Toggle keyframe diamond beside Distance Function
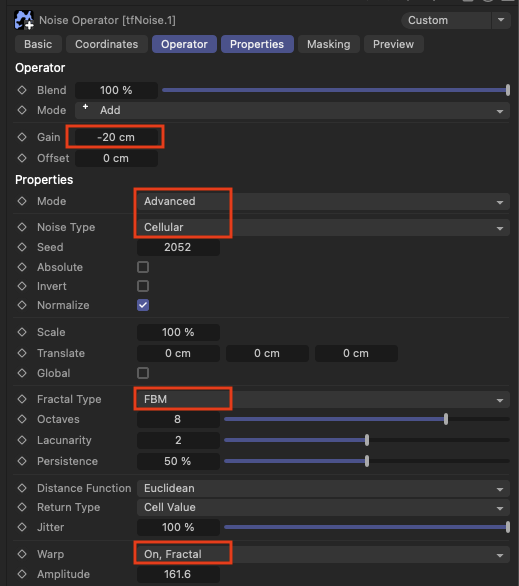The width and height of the screenshot is (519, 586). (x=22, y=488)
